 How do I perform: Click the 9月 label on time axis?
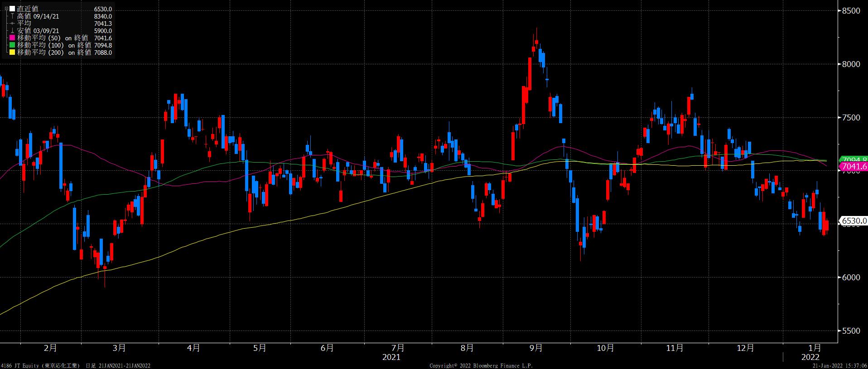pyautogui.click(x=536, y=348)
